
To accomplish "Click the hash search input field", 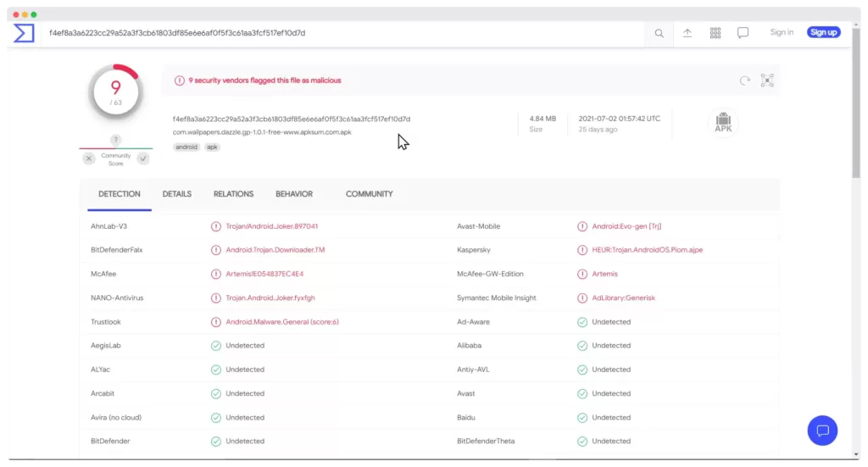I will tap(343, 33).
